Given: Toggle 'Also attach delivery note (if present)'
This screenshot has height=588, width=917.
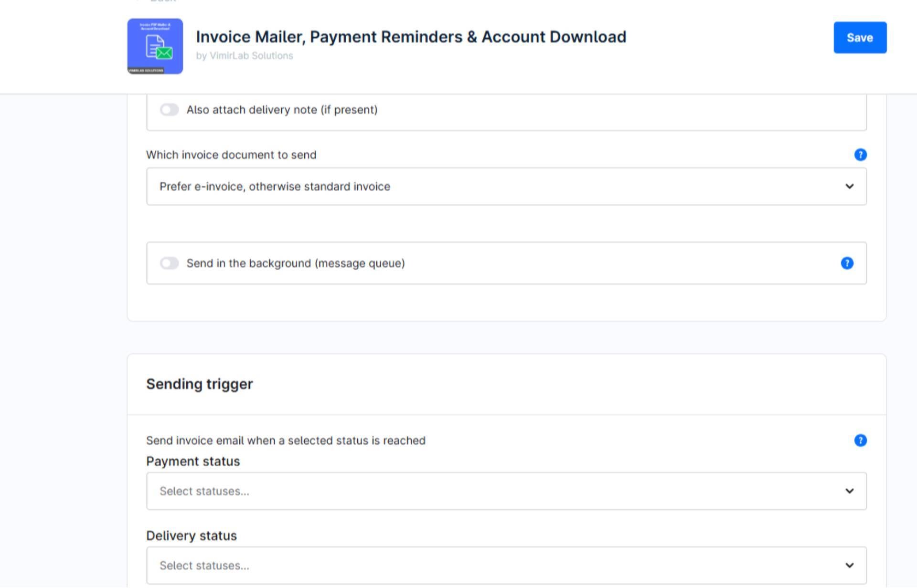Looking at the screenshot, I should 169,110.
